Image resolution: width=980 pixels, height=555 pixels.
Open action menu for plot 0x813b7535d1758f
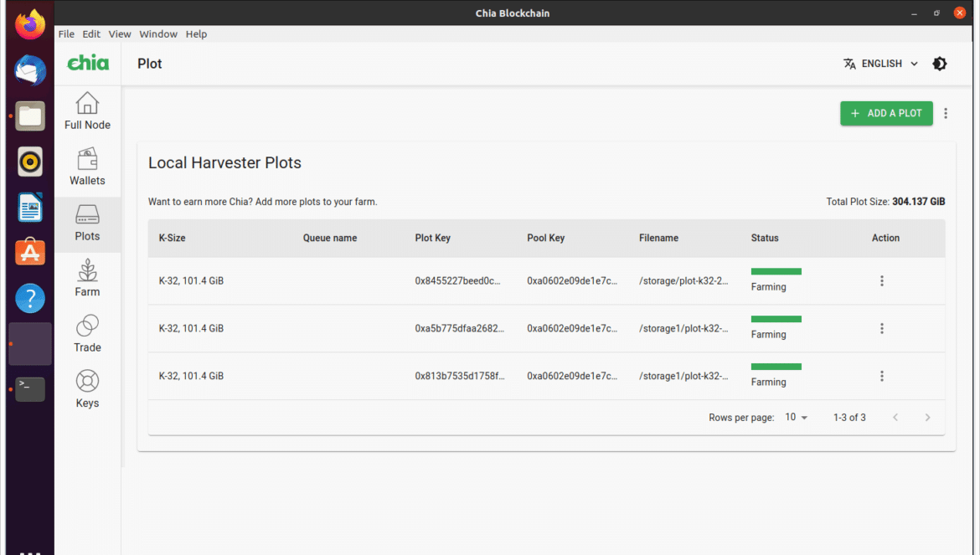(x=882, y=376)
